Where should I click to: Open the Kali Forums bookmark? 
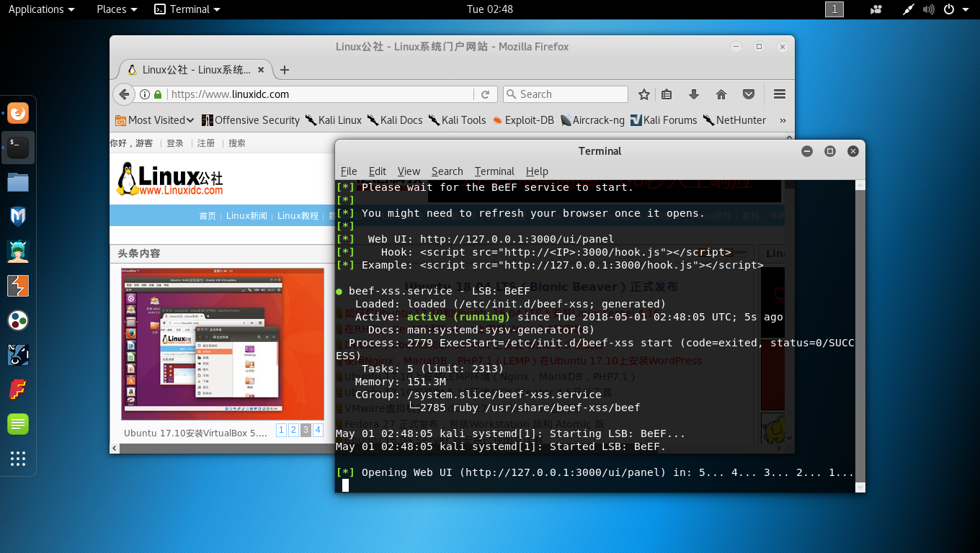tap(663, 120)
